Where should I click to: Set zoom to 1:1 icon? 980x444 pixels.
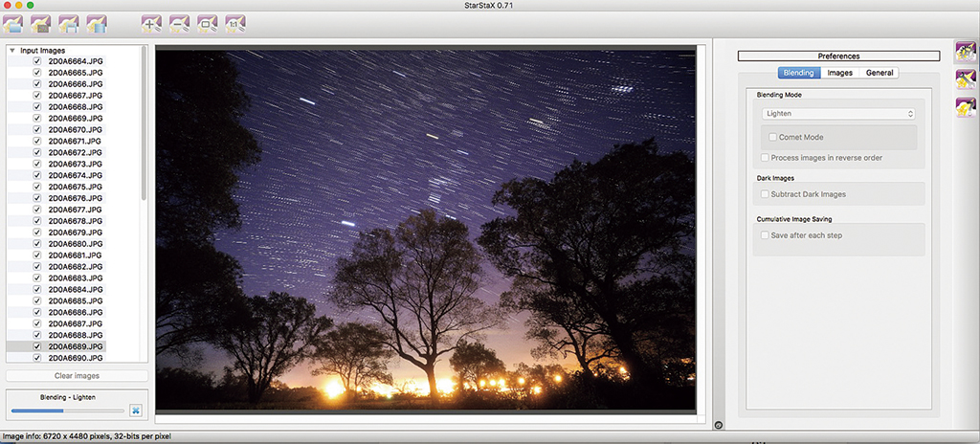pyautogui.click(x=235, y=24)
